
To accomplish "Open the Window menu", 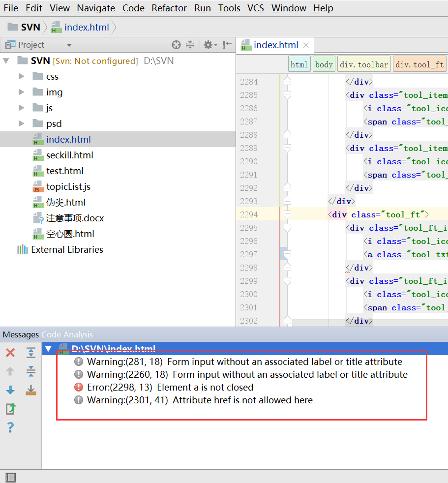I will coord(289,8).
